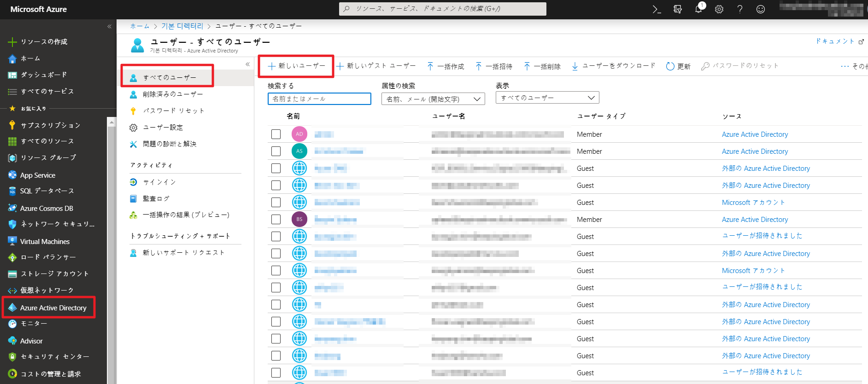Open portal settings gear icon

[719, 9]
